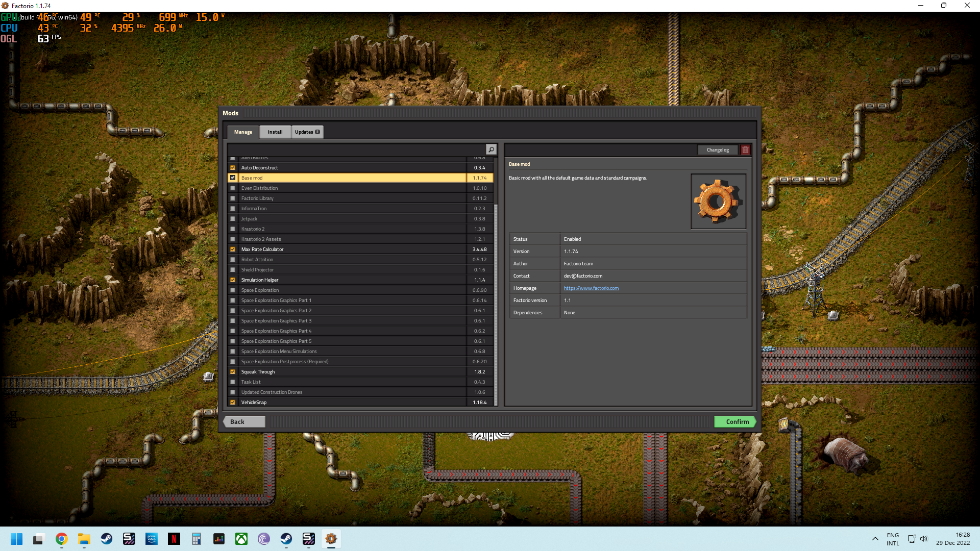This screenshot has width=980, height=551.
Task: Enable the Jetpack mod checkbox
Action: click(233, 219)
